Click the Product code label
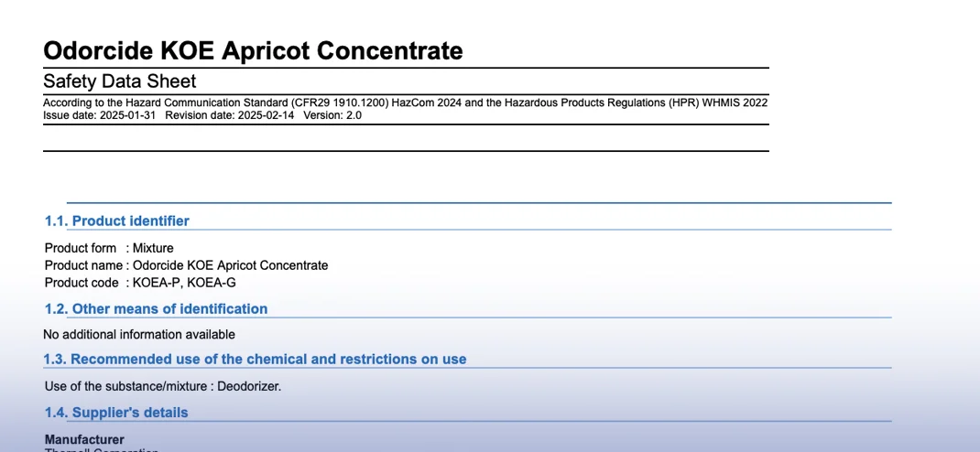980x452 pixels. click(82, 283)
